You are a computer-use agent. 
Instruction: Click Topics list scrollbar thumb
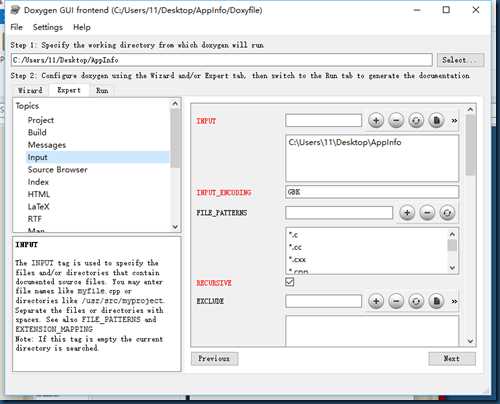click(x=175, y=138)
